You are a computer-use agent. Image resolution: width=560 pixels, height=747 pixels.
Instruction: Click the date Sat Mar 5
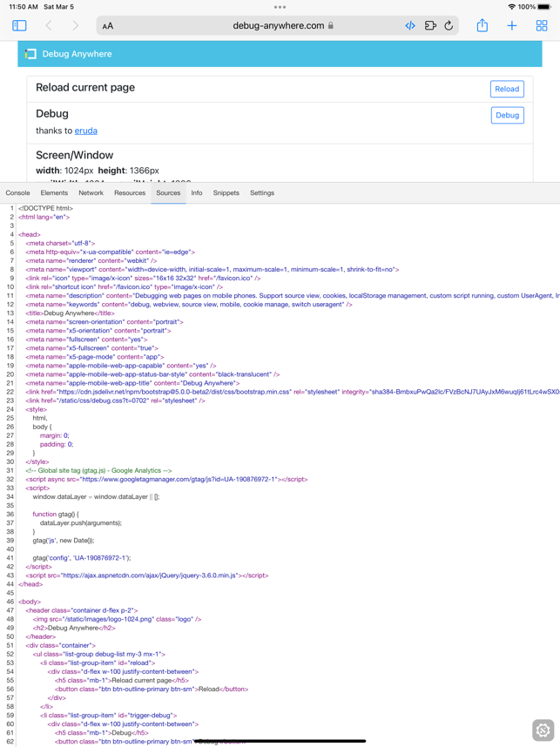tap(58, 7)
